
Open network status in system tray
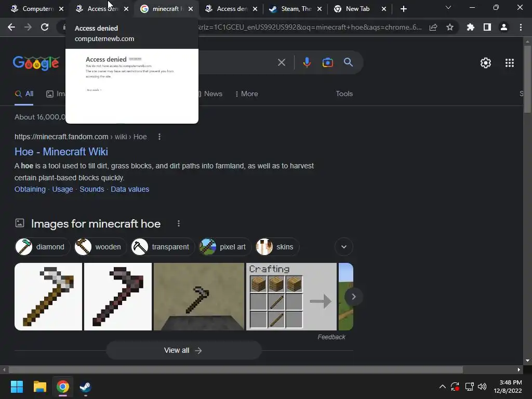469,387
